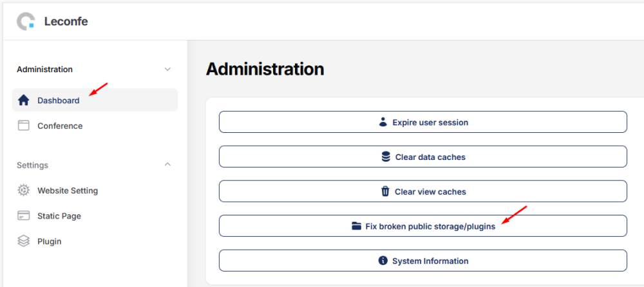Click the Static Page card icon

pyautogui.click(x=24, y=216)
